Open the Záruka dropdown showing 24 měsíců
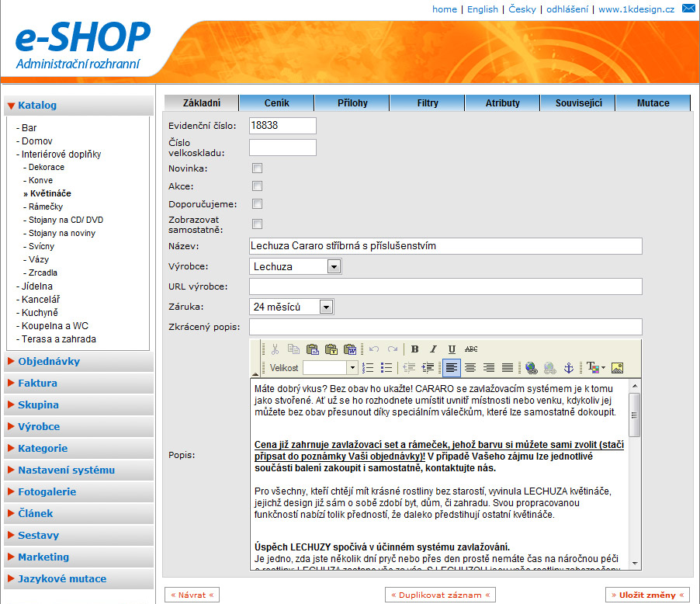 click(291, 307)
